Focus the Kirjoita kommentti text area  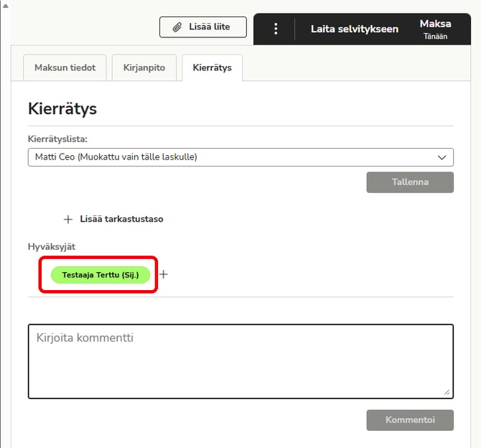(x=240, y=361)
